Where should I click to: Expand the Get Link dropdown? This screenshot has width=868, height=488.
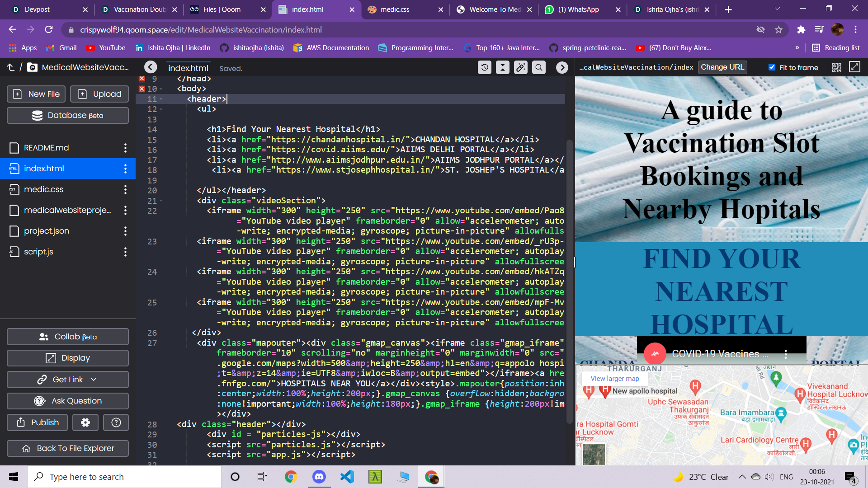click(94, 380)
